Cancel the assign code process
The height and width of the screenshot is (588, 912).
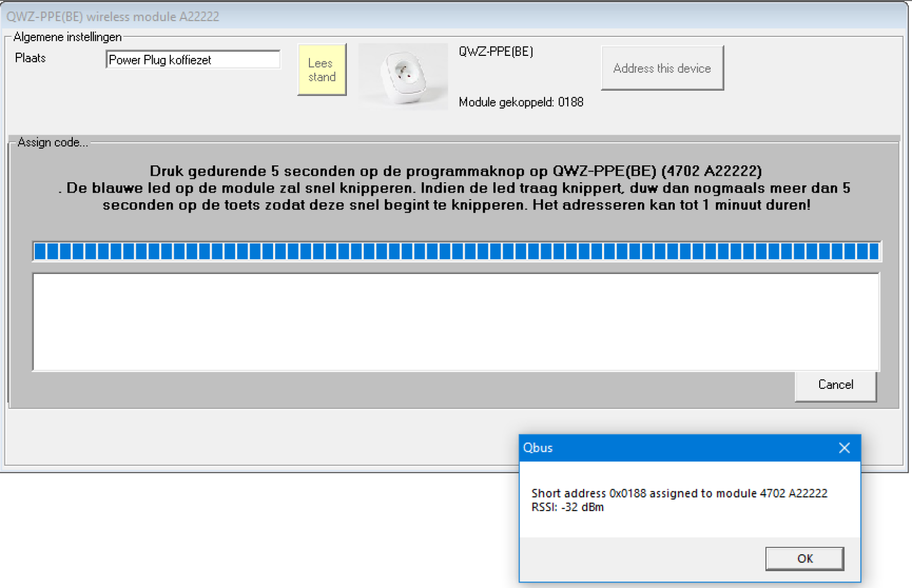click(835, 385)
